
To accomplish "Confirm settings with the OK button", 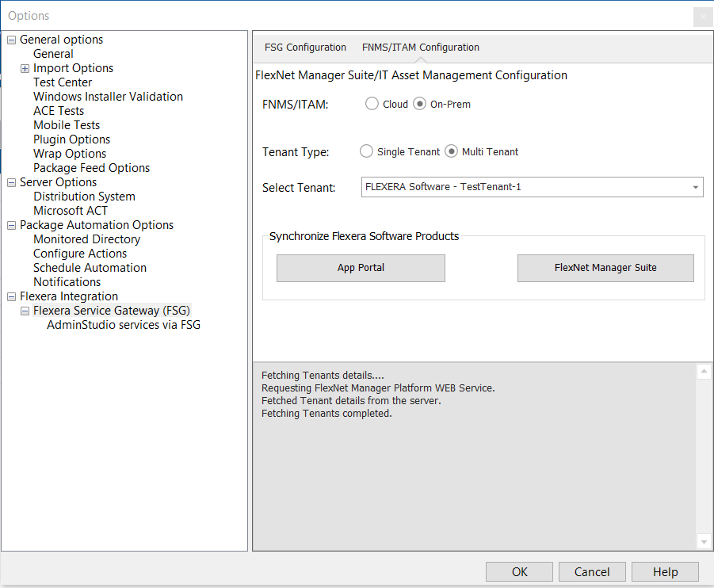I will tap(519, 571).
